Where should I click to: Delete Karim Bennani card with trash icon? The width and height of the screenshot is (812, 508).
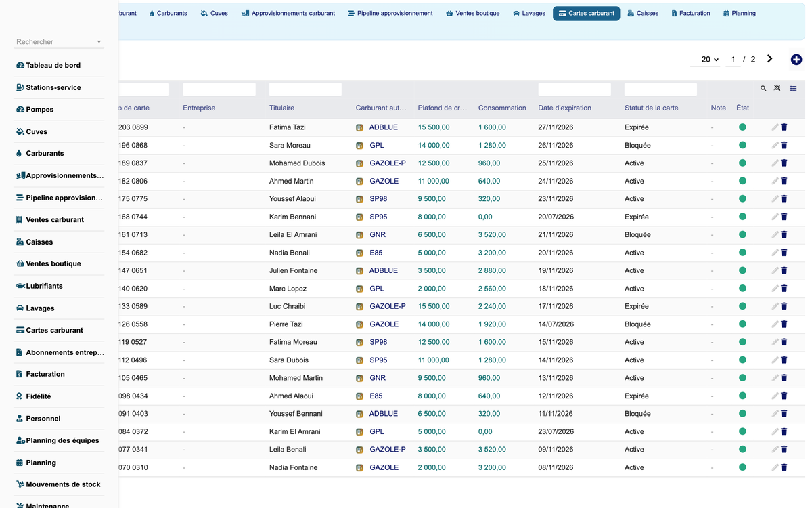784,217
